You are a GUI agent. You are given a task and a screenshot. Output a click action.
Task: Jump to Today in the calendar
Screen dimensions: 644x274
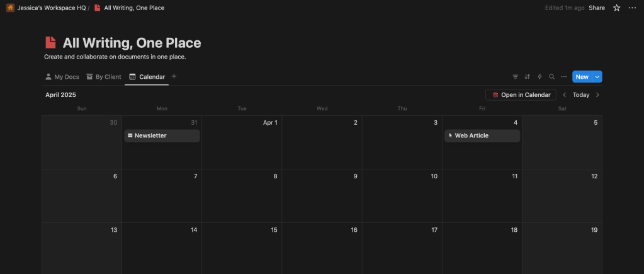[x=581, y=95]
